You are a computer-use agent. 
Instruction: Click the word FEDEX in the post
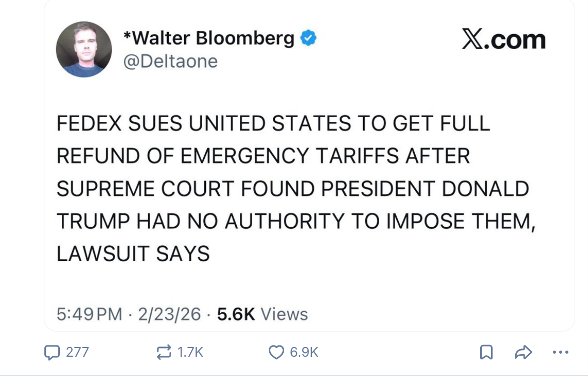pyautogui.click(x=89, y=124)
